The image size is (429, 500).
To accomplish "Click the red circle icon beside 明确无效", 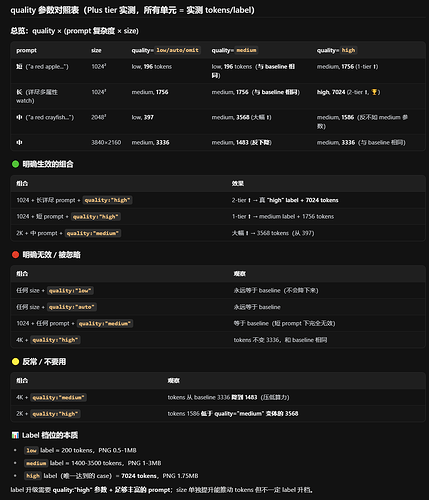I will [15, 255].
